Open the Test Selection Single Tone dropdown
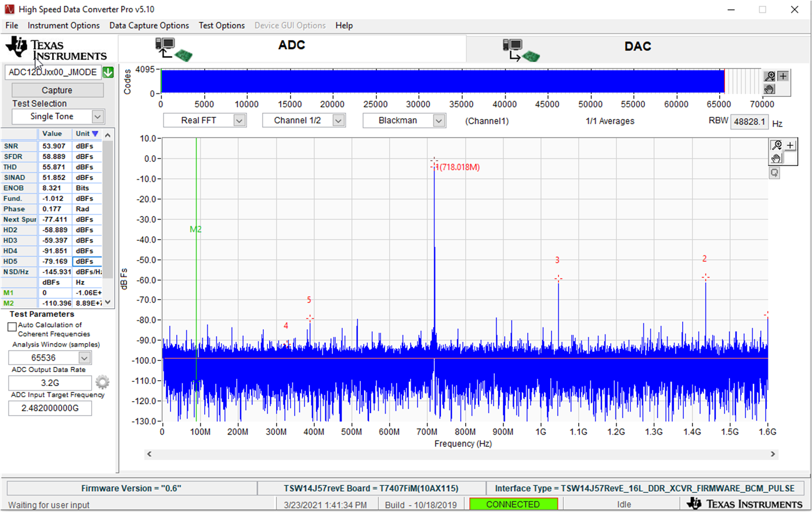Screen dimensions: 812x512 (97, 116)
